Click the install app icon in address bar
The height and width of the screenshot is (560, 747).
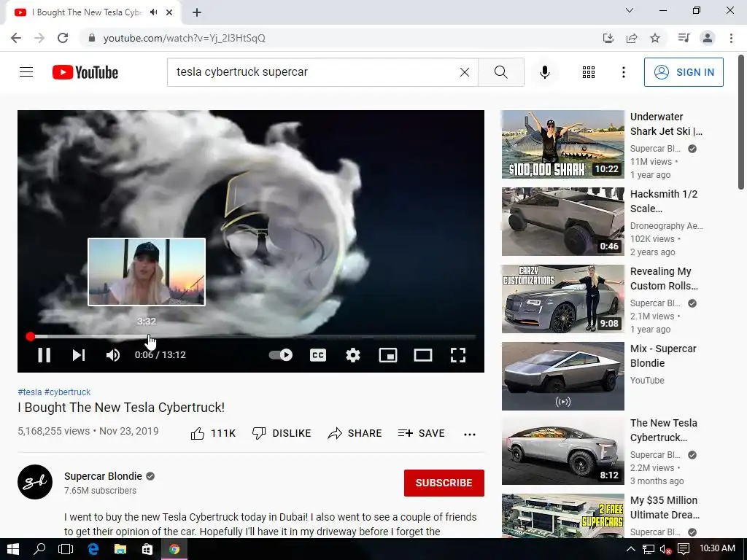pos(608,38)
